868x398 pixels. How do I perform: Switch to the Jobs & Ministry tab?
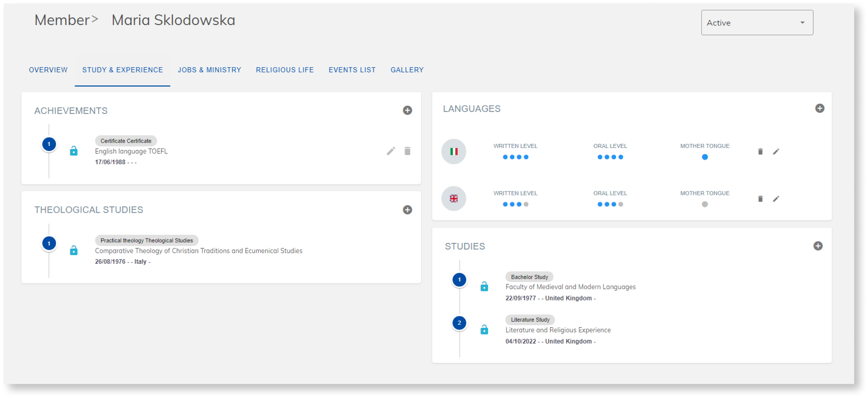pos(209,70)
